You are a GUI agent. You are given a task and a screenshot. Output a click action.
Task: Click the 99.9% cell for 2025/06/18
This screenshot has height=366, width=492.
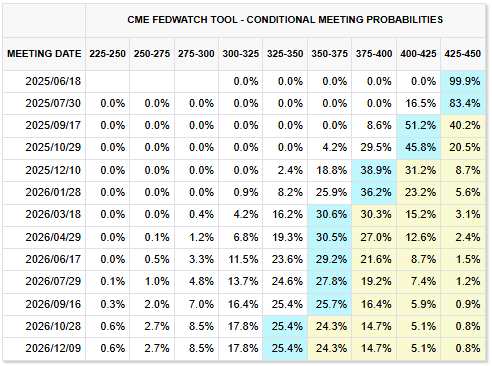click(x=463, y=81)
